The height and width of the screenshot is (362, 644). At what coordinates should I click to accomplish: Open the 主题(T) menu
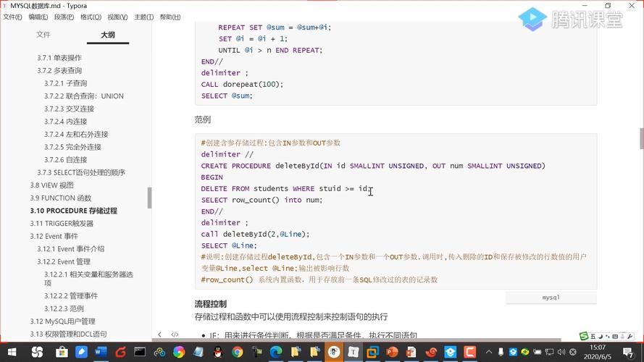pos(143,17)
